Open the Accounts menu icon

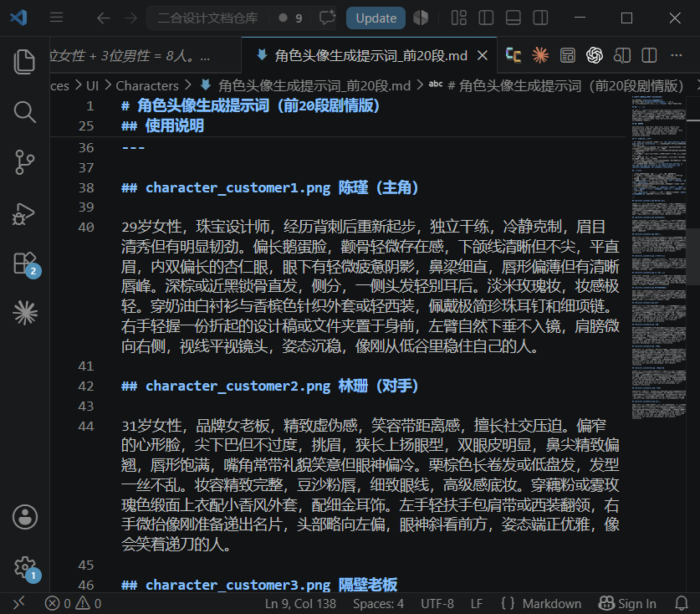[x=24, y=517]
